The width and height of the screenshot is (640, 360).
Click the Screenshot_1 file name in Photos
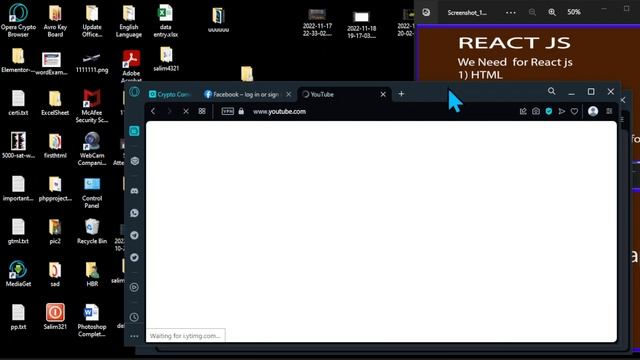[467, 13]
